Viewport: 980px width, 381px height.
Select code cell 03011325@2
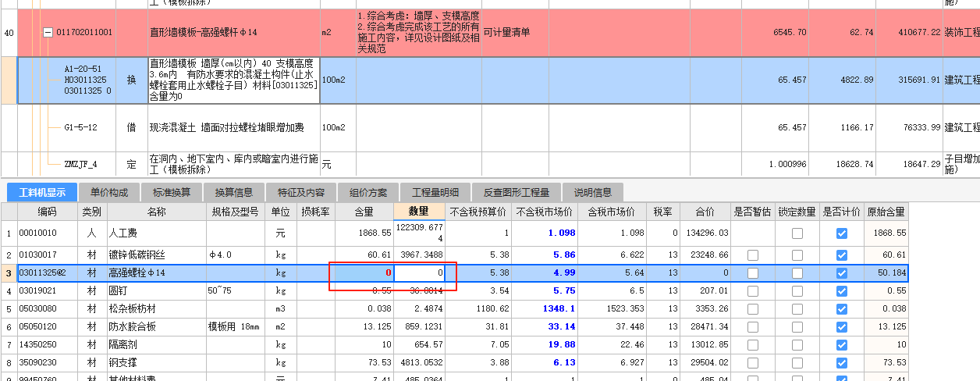point(48,273)
